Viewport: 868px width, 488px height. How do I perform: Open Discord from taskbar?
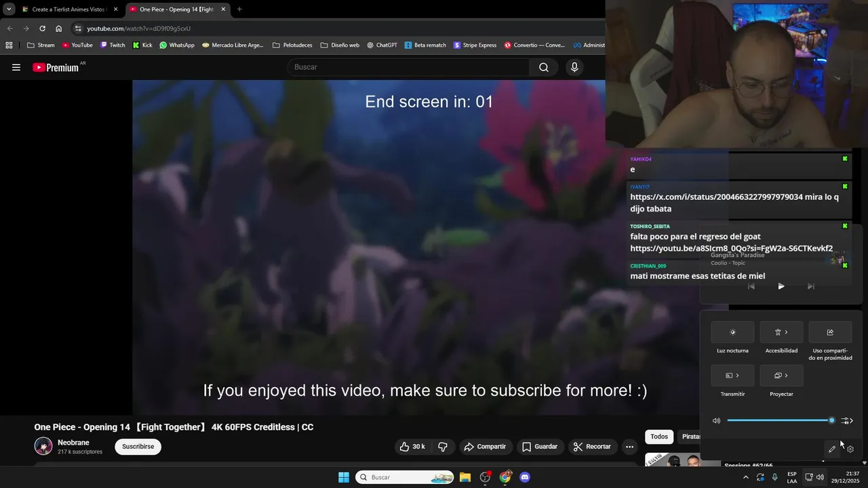pos(525,477)
